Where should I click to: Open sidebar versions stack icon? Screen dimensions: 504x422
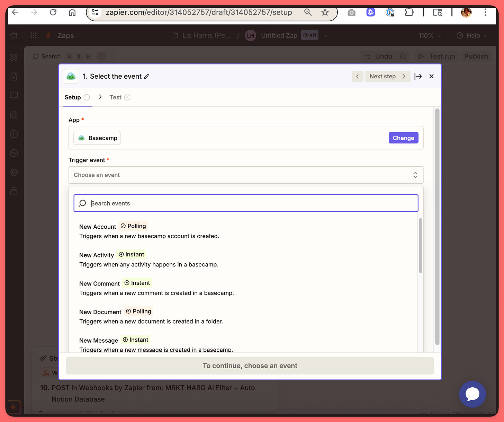click(x=14, y=191)
